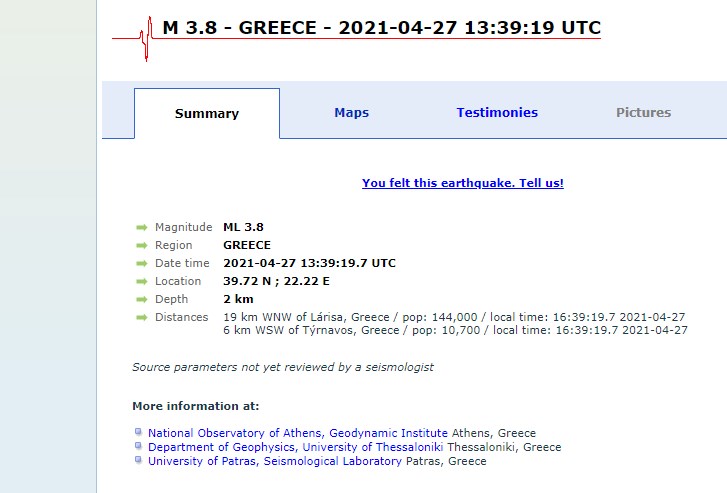Image resolution: width=727 pixels, height=493 pixels.
Task: Follow the University of Patras Seismological Laboratory link
Action: tap(275, 462)
